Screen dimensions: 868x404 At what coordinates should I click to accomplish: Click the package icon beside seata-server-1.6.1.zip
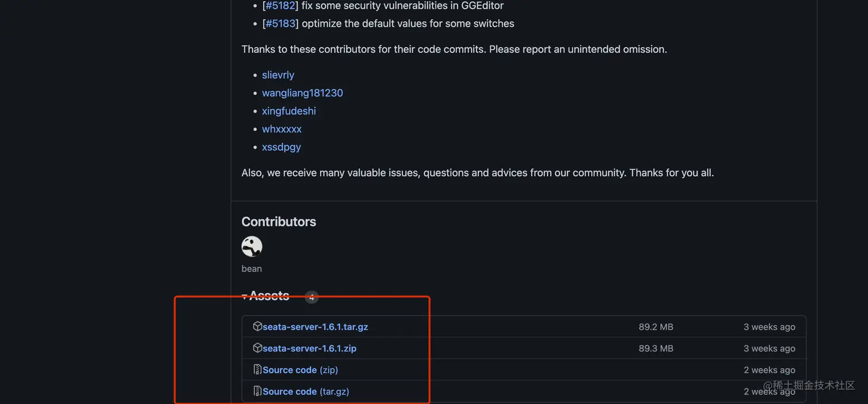click(x=257, y=348)
